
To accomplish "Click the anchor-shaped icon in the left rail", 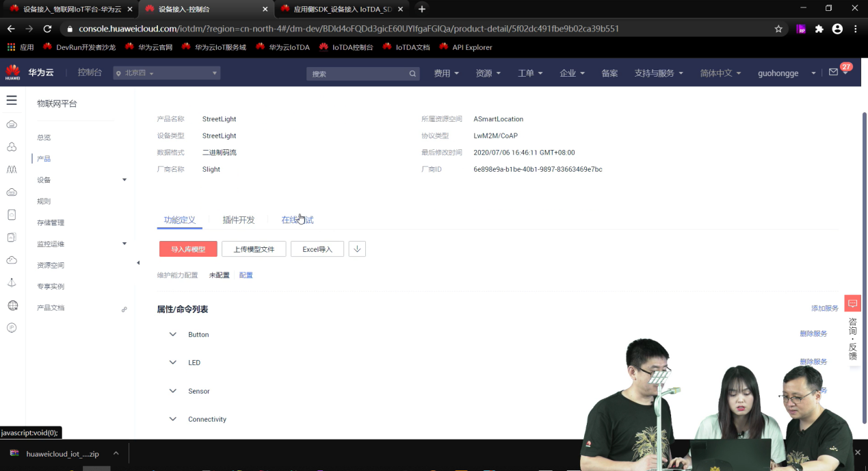I will tap(12, 282).
